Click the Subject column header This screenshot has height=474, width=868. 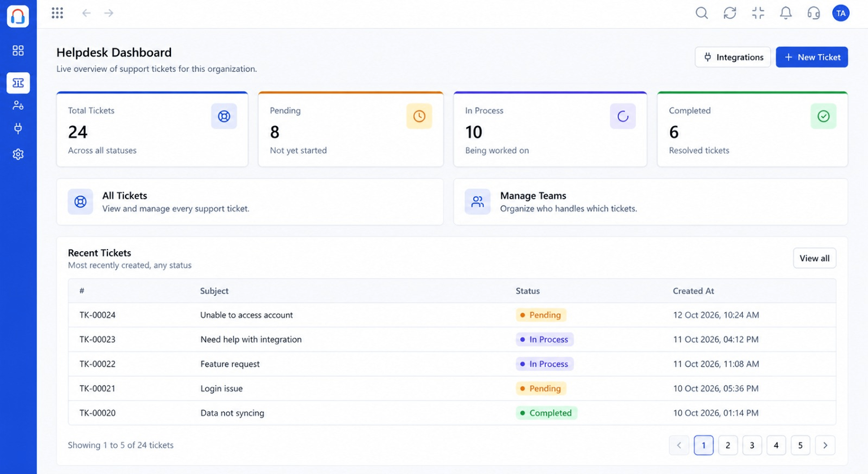point(214,291)
